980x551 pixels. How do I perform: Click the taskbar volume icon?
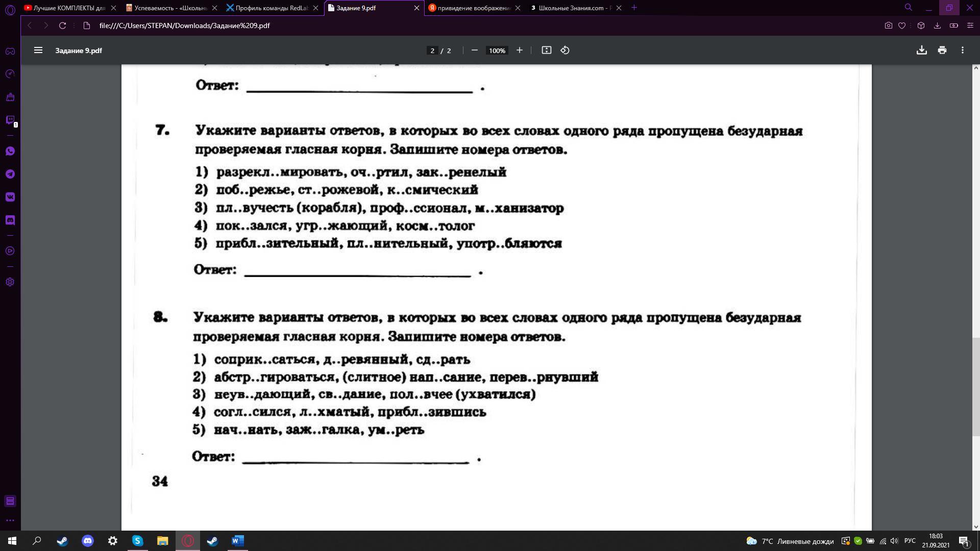coord(894,541)
